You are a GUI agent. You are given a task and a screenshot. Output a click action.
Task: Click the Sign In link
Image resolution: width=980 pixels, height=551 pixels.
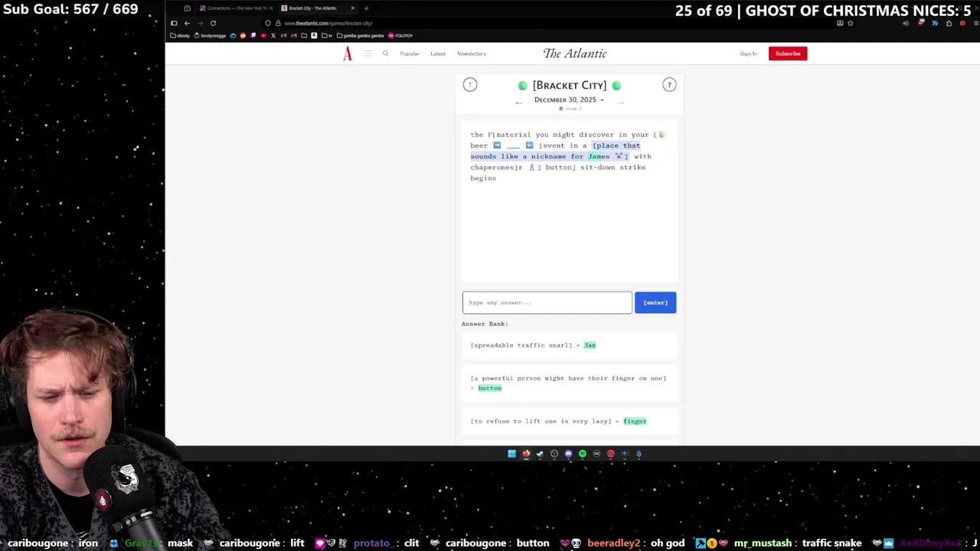pos(748,54)
